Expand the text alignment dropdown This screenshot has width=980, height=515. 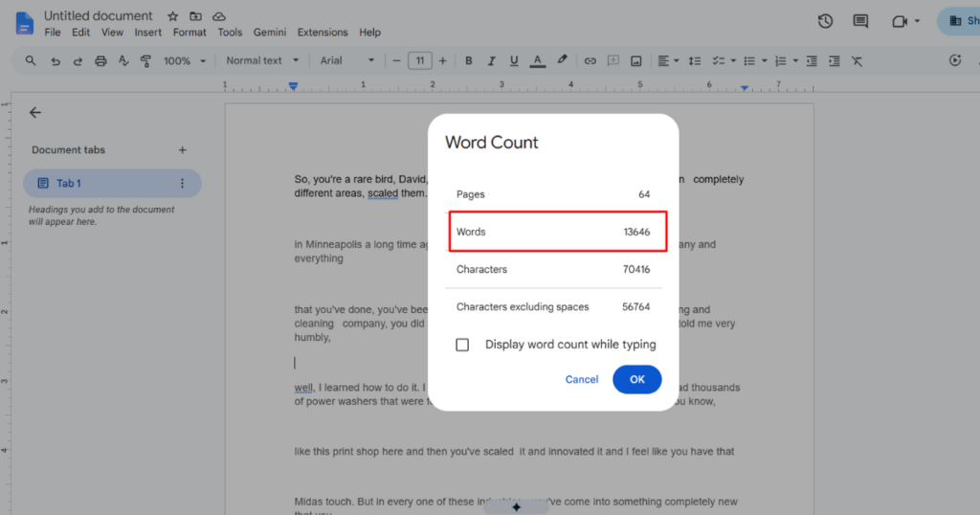click(x=677, y=61)
